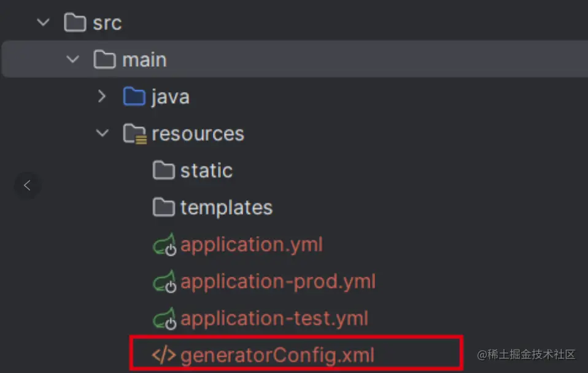This screenshot has width=588, height=373.
Task: Open the application.yml file
Action: [252, 244]
